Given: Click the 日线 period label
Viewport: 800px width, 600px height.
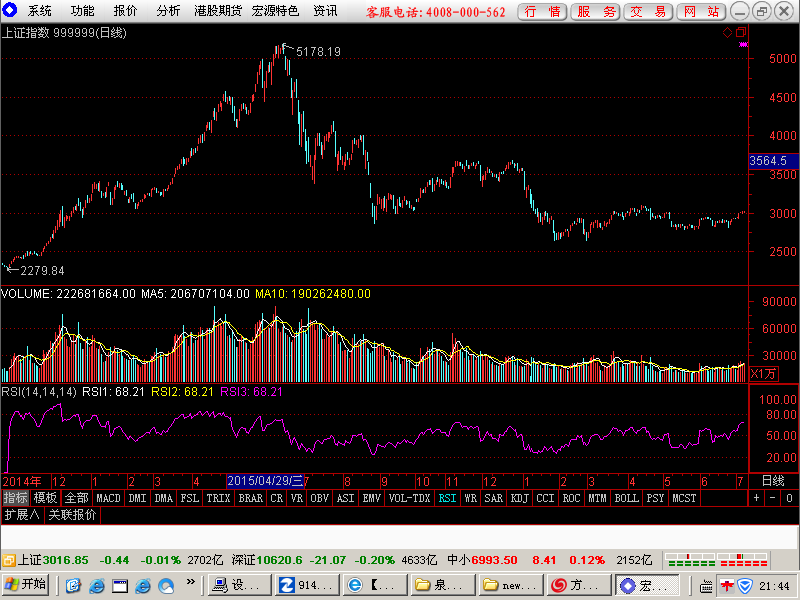Looking at the screenshot, I should [x=772, y=481].
